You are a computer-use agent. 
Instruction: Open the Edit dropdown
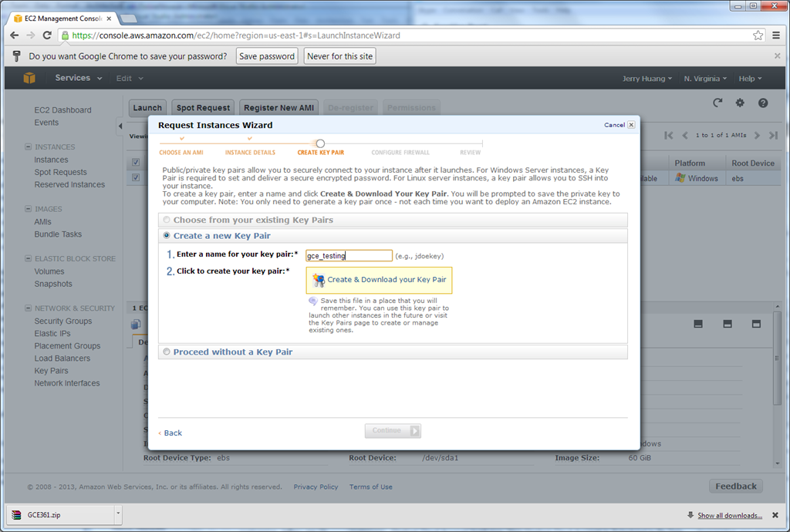tap(130, 79)
